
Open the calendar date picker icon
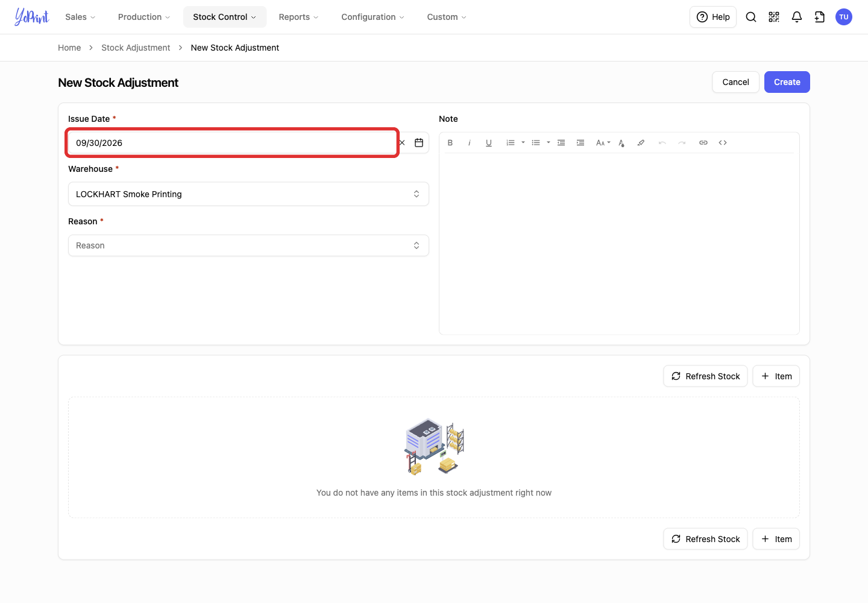[419, 143]
